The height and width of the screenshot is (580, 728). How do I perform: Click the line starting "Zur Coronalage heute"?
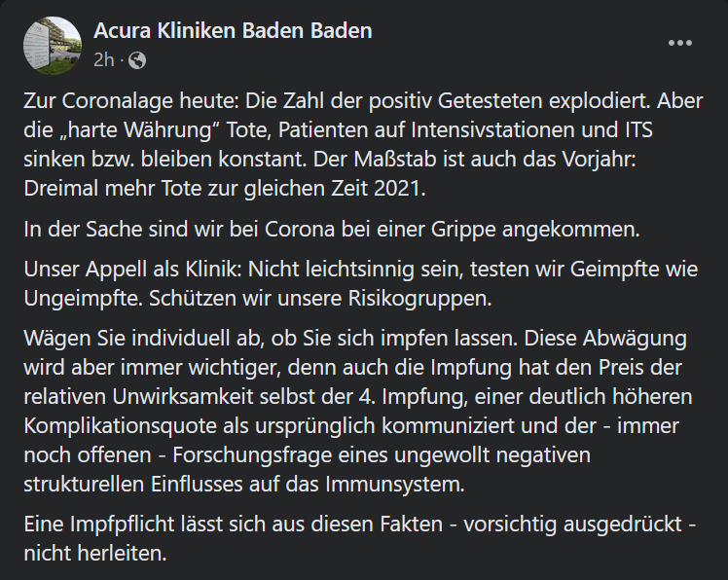tap(363, 101)
